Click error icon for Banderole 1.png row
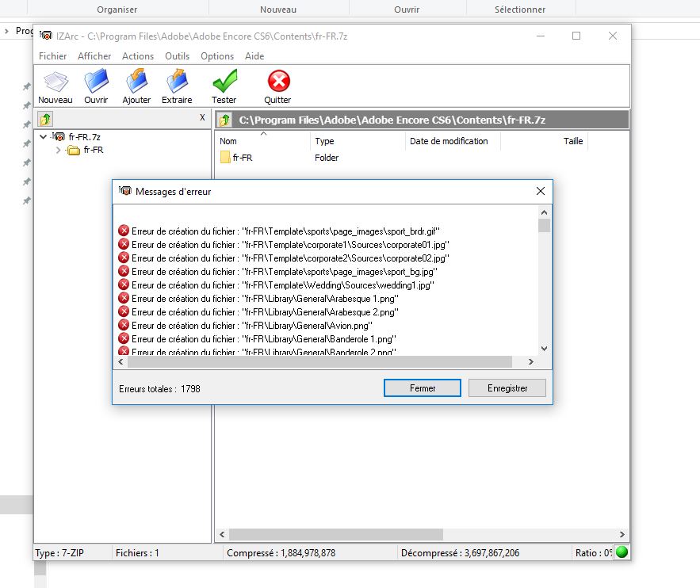 (124, 338)
